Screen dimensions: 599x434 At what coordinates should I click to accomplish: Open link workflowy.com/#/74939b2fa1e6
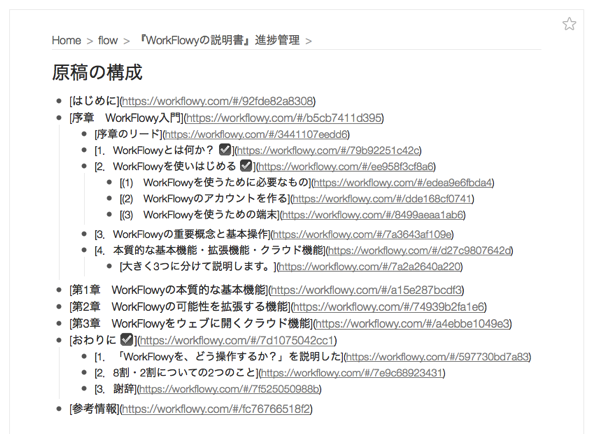coord(389,307)
